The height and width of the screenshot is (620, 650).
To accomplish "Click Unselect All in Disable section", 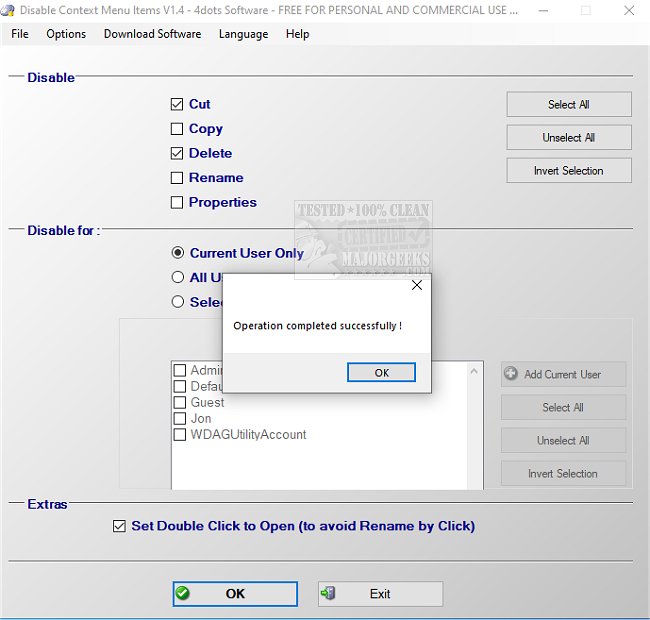I will [x=569, y=138].
